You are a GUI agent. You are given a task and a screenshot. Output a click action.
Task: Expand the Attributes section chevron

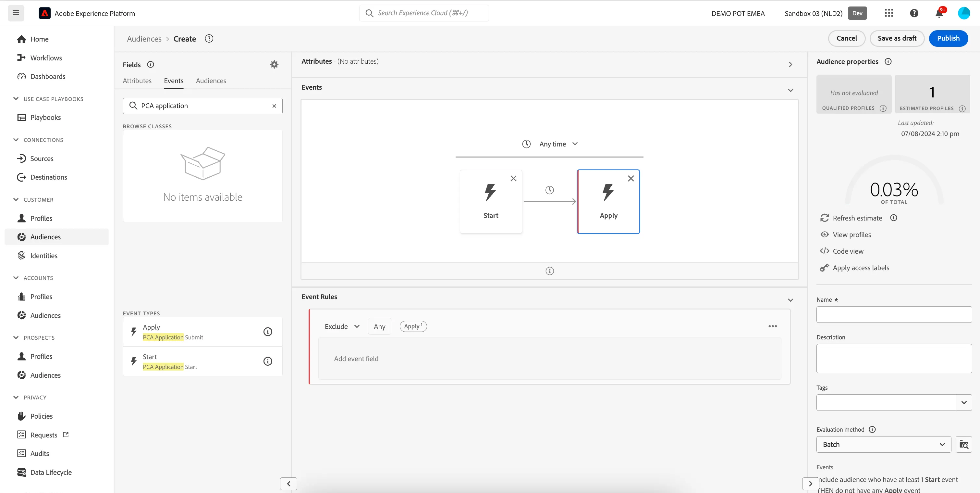(x=790, y=64)
